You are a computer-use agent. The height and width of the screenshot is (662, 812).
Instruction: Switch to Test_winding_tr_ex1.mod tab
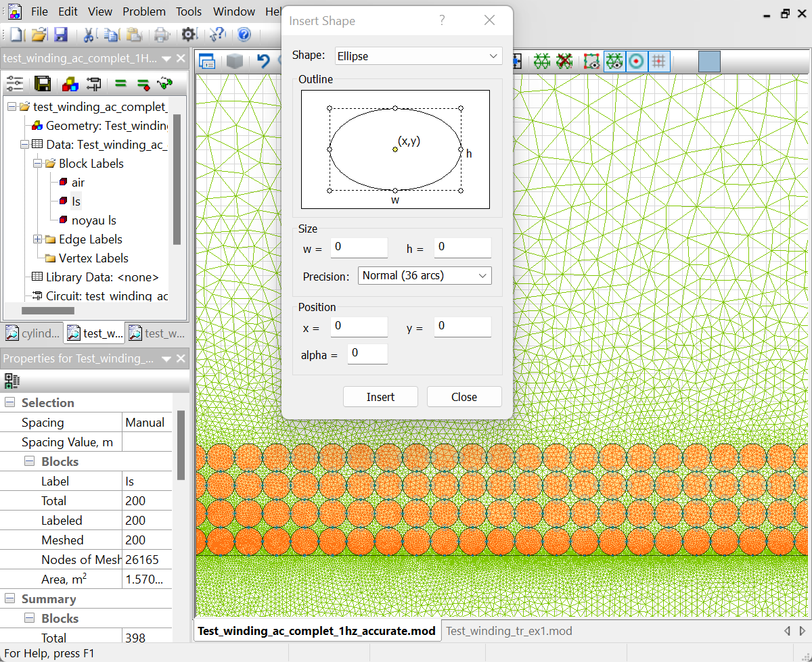point(509,631)
